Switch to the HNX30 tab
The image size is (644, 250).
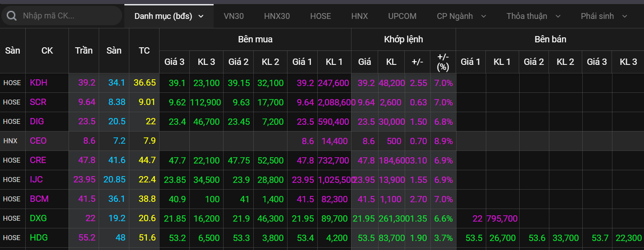[277, 16]
